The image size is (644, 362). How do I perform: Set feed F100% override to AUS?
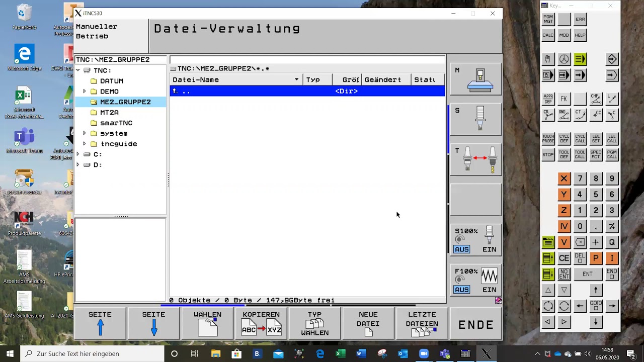461,290
